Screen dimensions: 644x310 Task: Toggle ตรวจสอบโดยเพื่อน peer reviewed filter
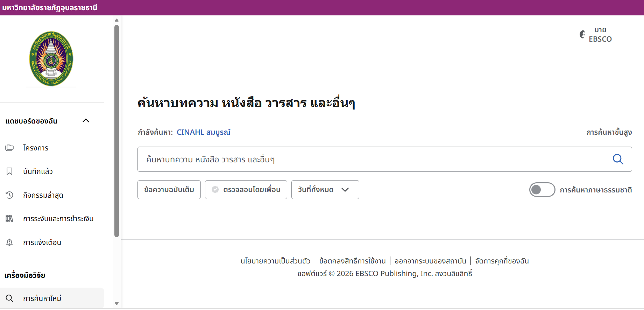tap(246, 190)
